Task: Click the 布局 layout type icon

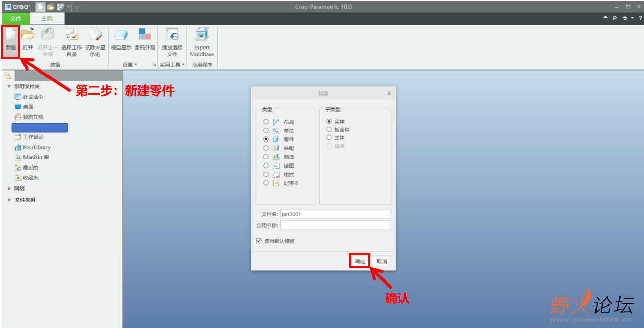Action: [x=276, y=122]
